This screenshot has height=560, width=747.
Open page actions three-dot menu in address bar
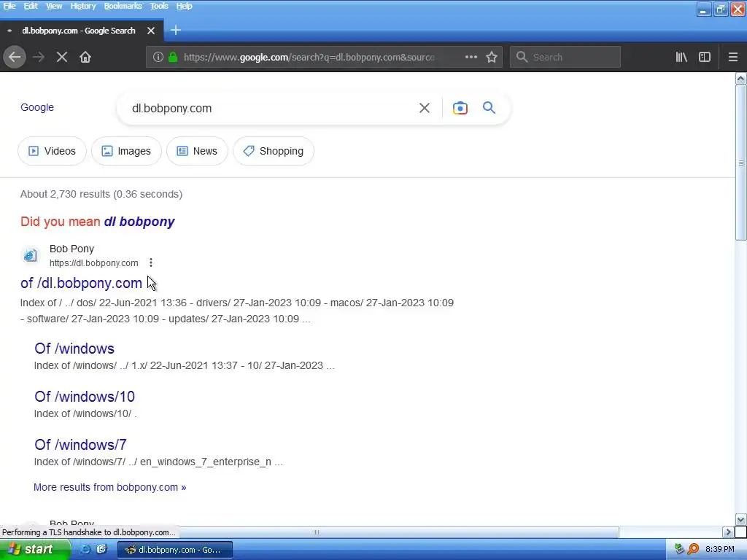[x=471, y=57]
